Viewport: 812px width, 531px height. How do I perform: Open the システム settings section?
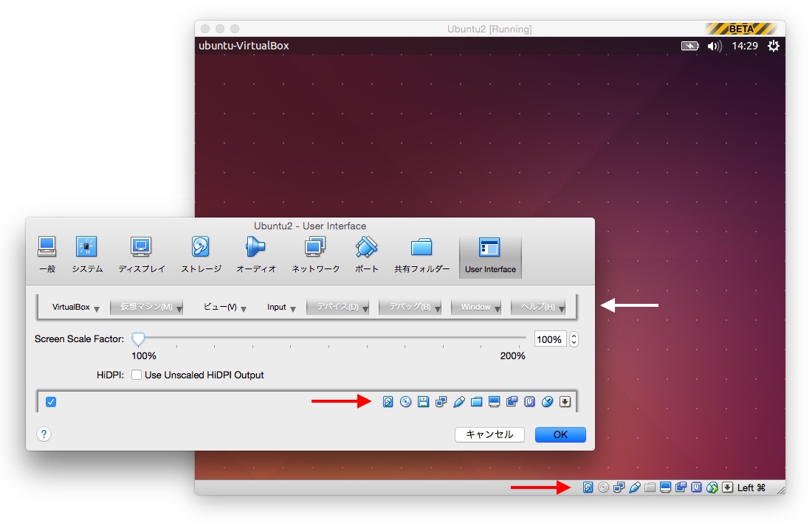pyautogui.click(x=87, y=254)
